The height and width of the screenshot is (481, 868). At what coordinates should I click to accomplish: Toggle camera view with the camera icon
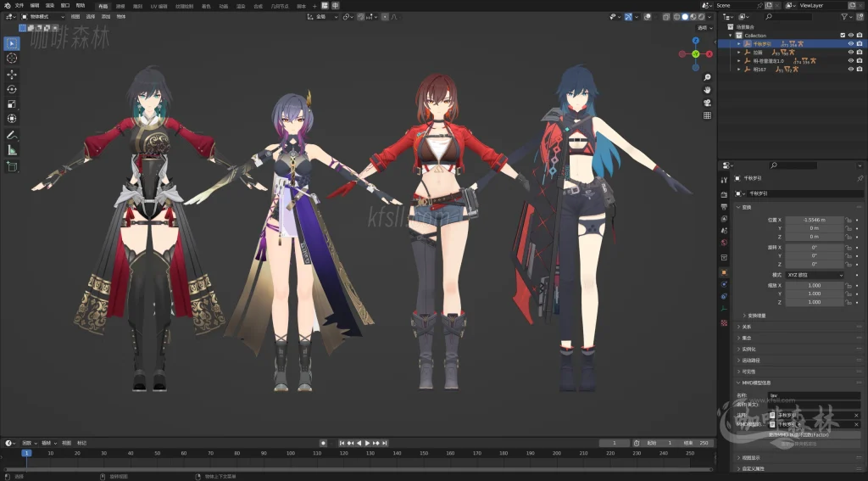(707, 103)
